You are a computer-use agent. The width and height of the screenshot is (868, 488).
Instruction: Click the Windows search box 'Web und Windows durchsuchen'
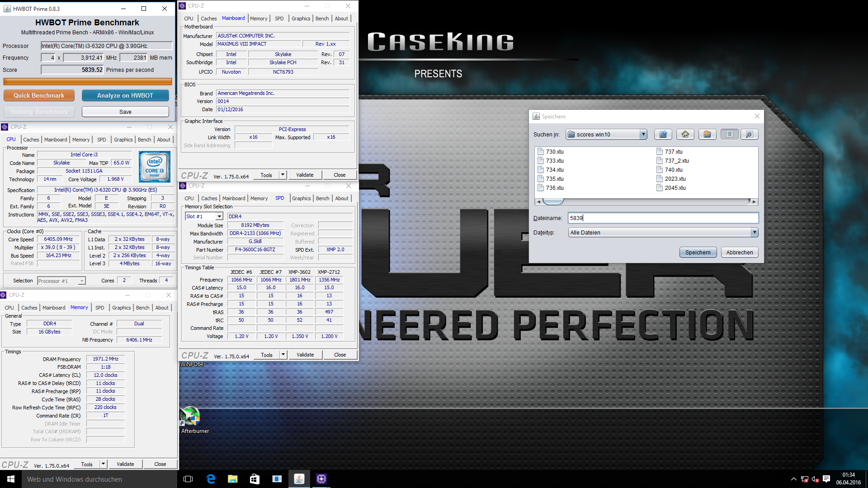pos(99,479)
